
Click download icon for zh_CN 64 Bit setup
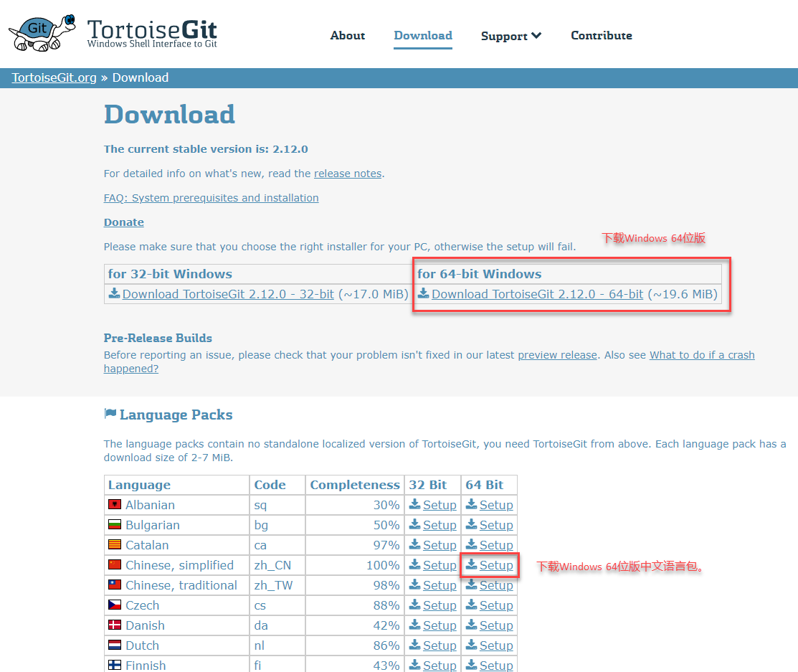tap(471, 564)
